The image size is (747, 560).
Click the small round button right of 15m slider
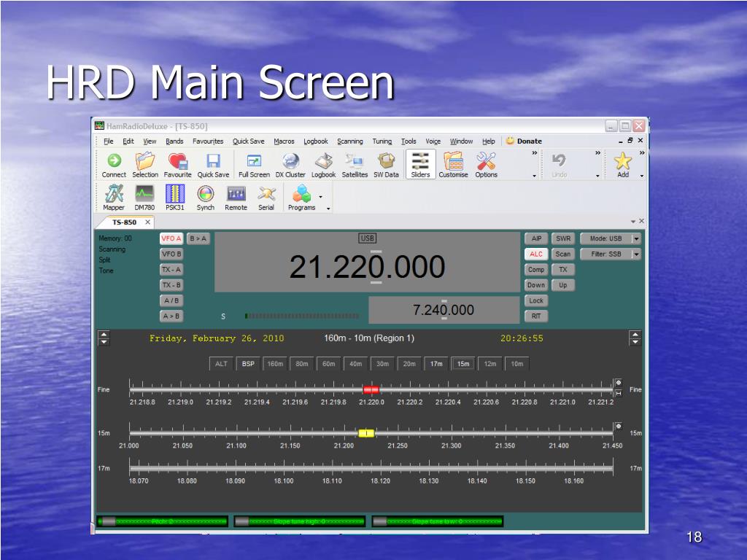(x=619, y=426)
